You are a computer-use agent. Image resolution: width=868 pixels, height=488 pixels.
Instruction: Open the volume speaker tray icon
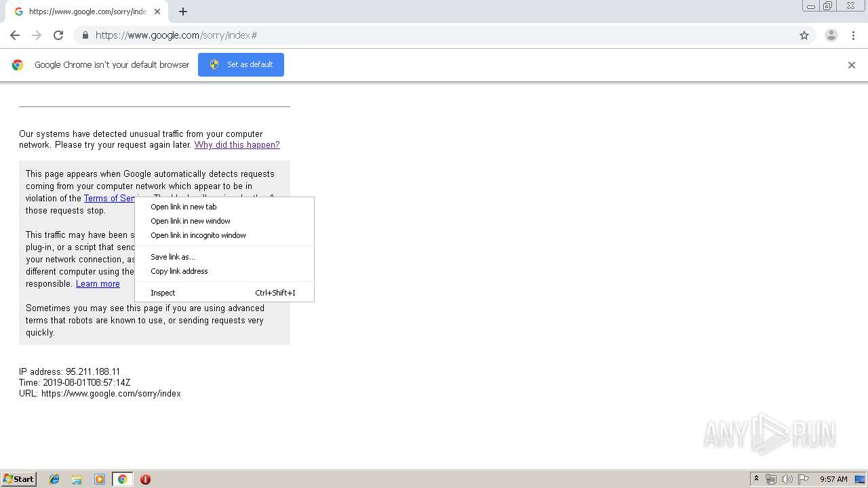coord(787,479)
